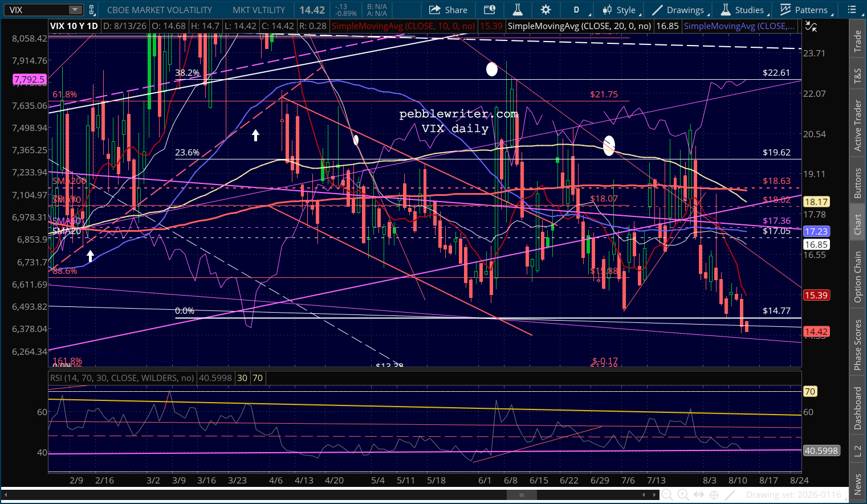Image resolution: width=867 pixels, height=504 pixels.
Task: Click the CBOE MARKET VOLATILITY description text
Action: click(x=160, y=10)
